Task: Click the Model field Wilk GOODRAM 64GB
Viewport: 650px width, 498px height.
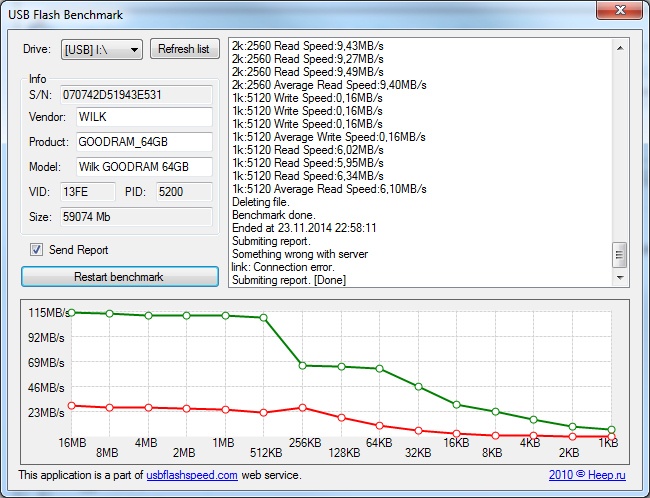Action: [143, 167]
